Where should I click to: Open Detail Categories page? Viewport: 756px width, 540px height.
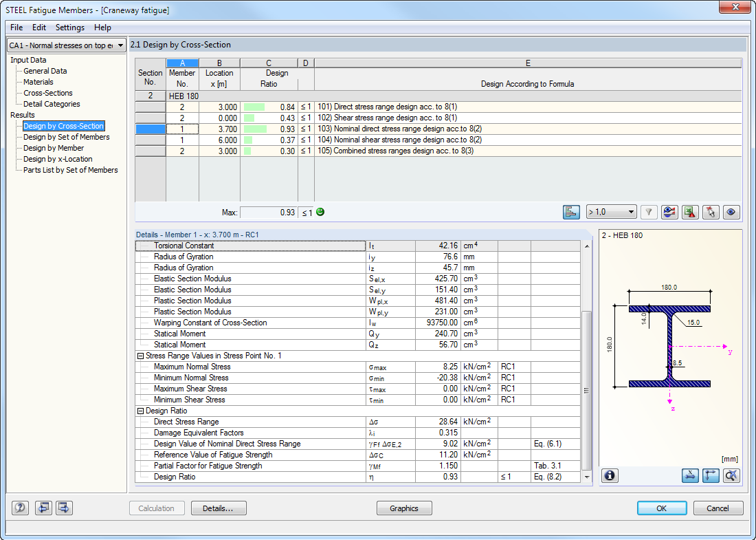point(52,104)
